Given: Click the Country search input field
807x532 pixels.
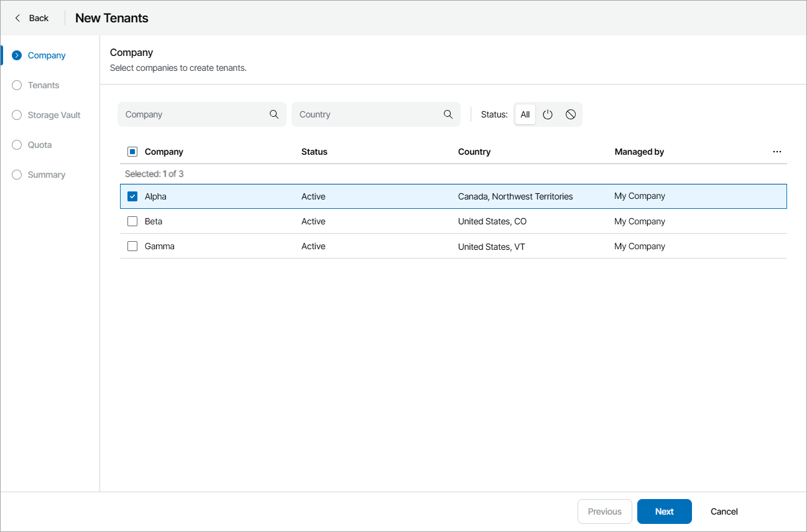Looking at the screenshot, I should [x=368, y=114].
